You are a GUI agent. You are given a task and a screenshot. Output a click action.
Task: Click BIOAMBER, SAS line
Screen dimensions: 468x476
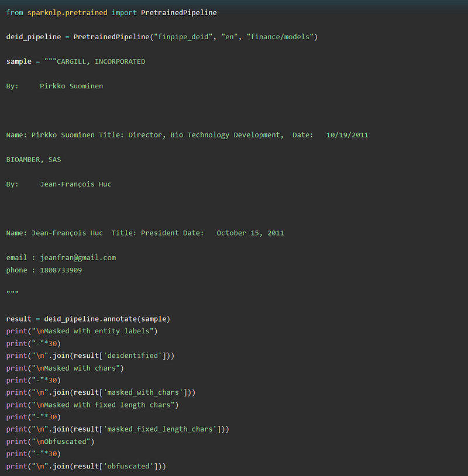pyautogui.click(x=33, y=160)
